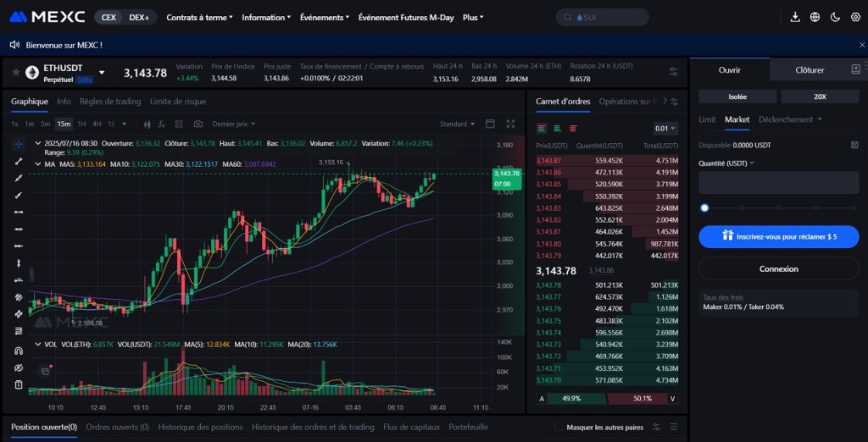
Task: Open the 'Standard' chart type dropdown
Action: tap(458, 124)
